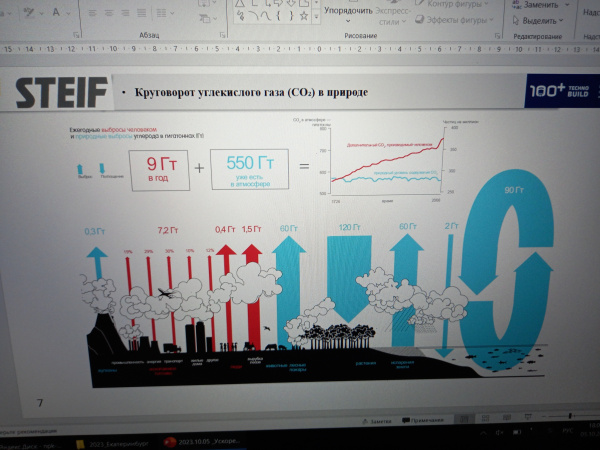Open the Эффекты фигуры dropdown
This screenshot has width=600, height=450.
[455, 20]
